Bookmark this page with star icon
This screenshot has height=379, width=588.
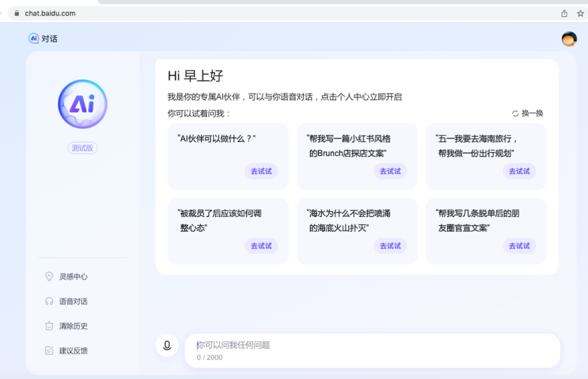pyautogui.click(x=580, y=13)
